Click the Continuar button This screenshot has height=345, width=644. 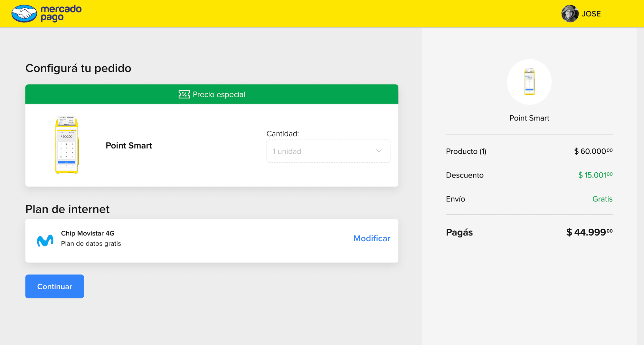(x=55, y=286)
